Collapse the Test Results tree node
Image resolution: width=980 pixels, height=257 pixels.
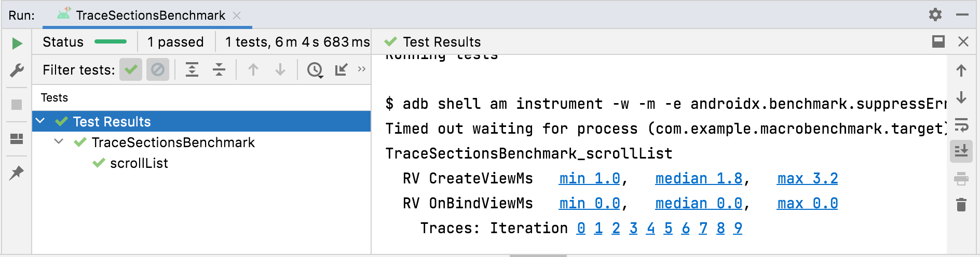[40, 121]
